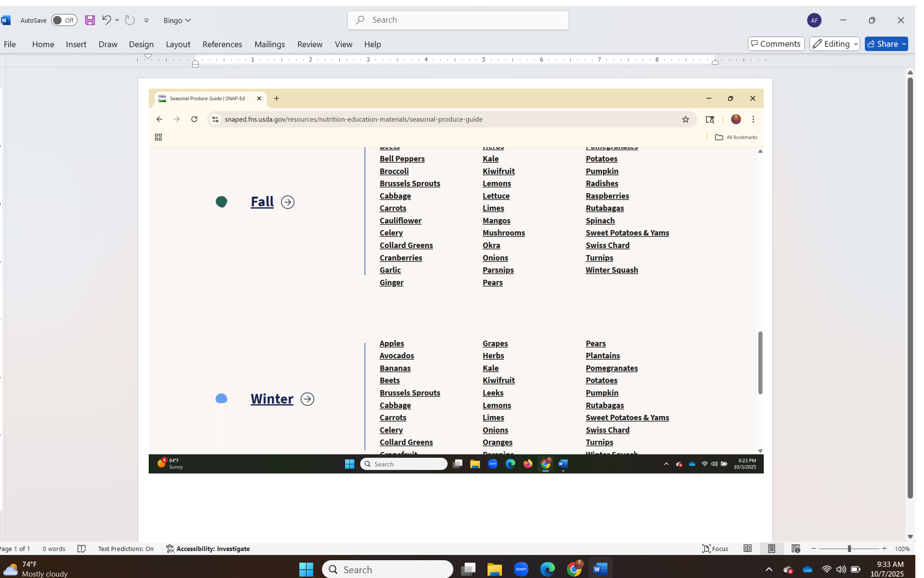Select Print Layout view button
This screenshot has width=924, height=578.
click(771, 549)
